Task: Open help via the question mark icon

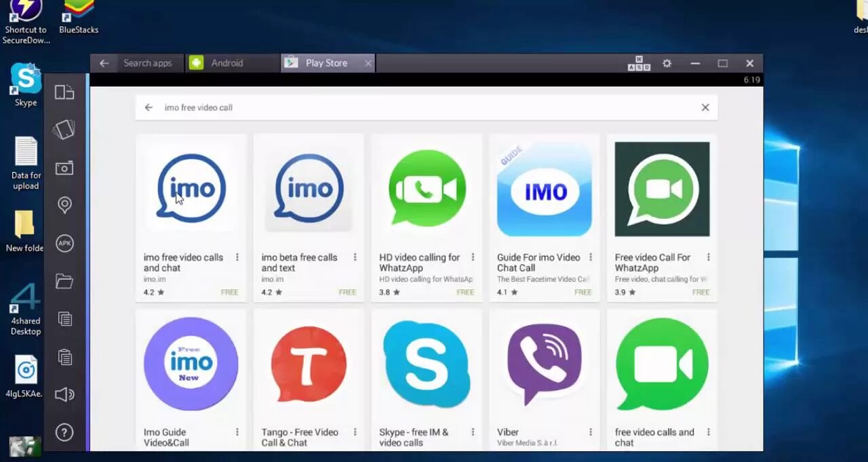Action: pos(64,432)
